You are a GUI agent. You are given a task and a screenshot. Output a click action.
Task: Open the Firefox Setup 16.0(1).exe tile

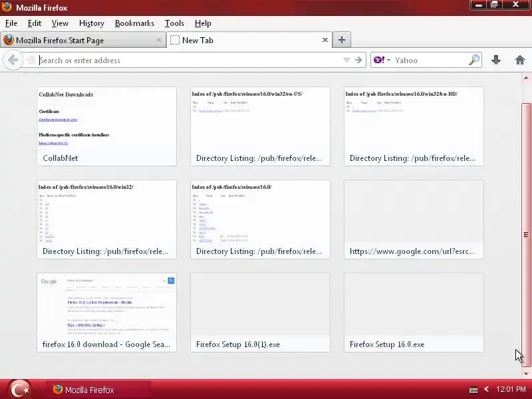point(260,313)
